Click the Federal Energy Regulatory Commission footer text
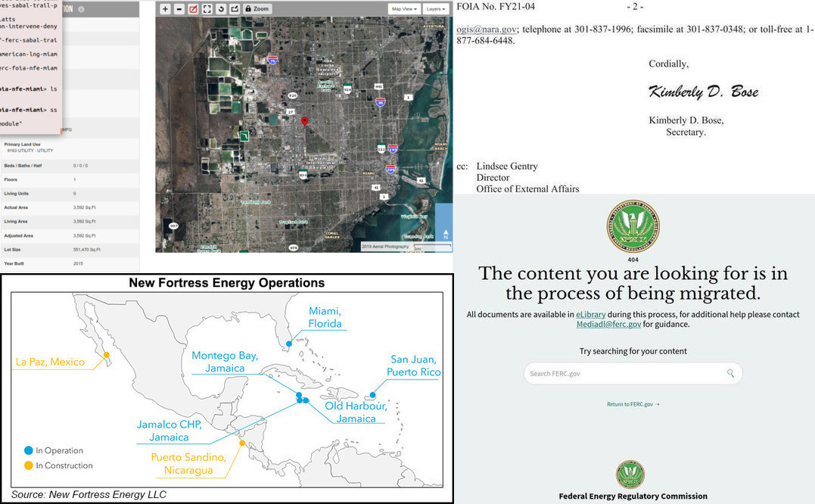Viewport: 815px width, 504px height. tap(633, 496)
